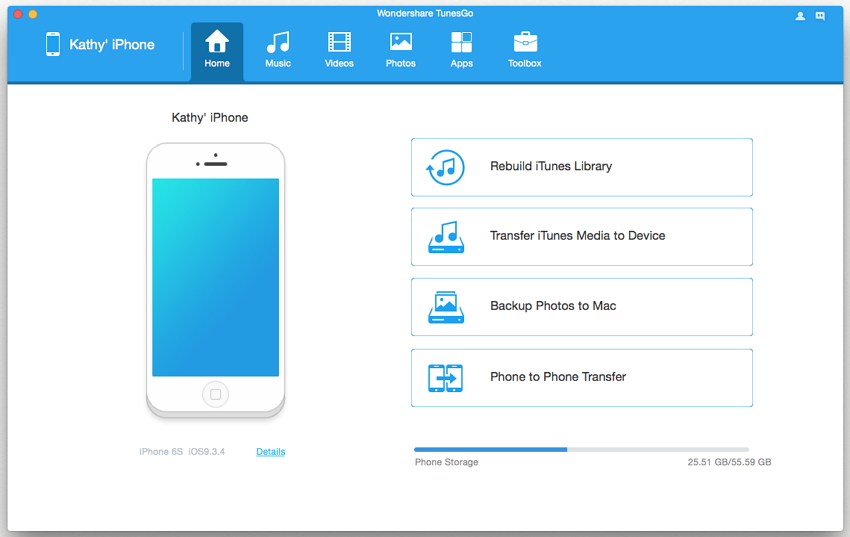The width and height of the screenshot is (850, 537).
Task: Close the TunesGo window
Action: point(17,15)
